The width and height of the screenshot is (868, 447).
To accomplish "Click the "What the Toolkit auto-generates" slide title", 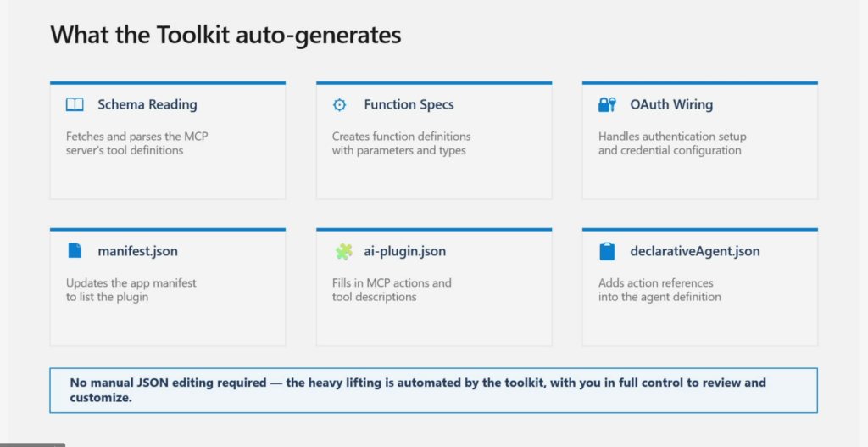I will (x=225, y=36).
